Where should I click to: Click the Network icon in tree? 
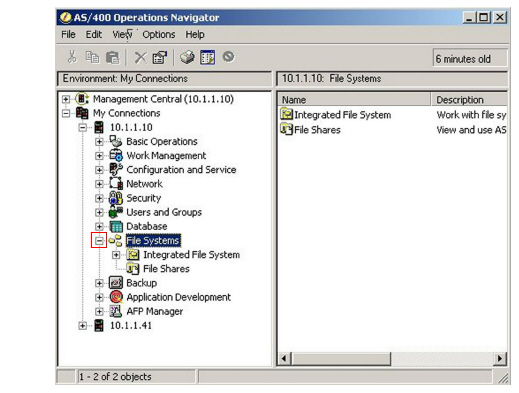[116, 184]
